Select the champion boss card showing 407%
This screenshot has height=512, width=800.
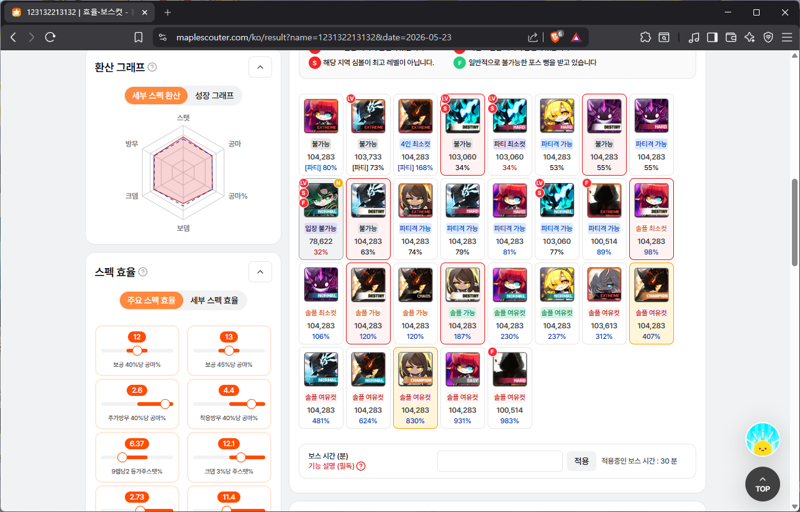[x=652, y=303]
